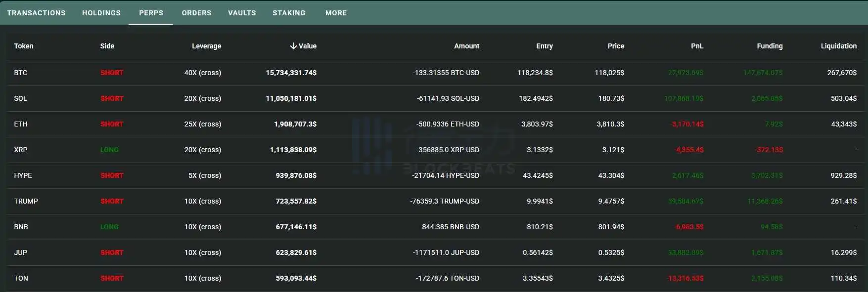The height and width of the screenshot is (292, 868).
Task: Click the sort arrow next to Value
Action: (293, 46)
